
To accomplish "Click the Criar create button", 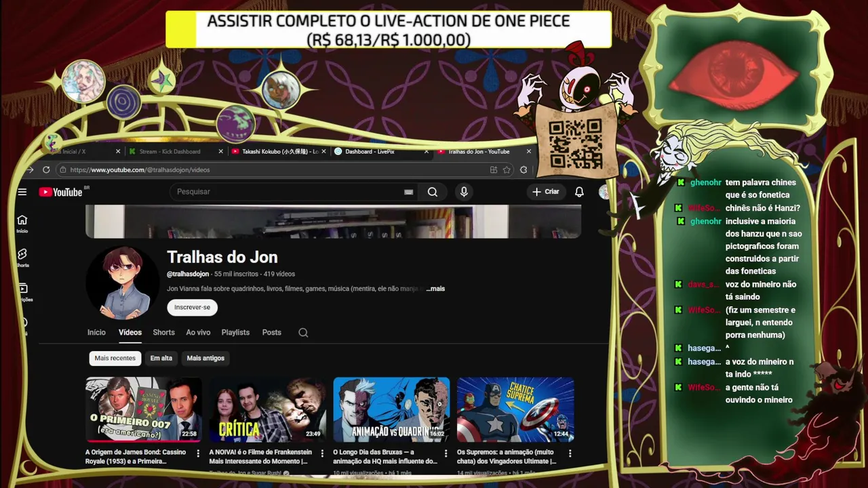I will point(546,192).
